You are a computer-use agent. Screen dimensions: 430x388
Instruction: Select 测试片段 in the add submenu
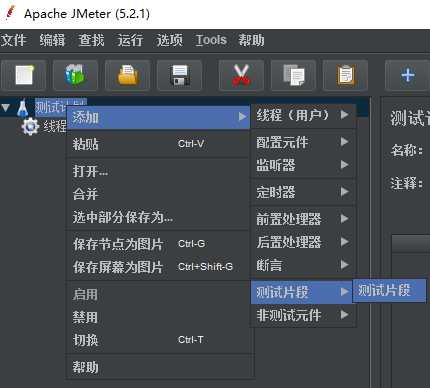coord(301,292)
